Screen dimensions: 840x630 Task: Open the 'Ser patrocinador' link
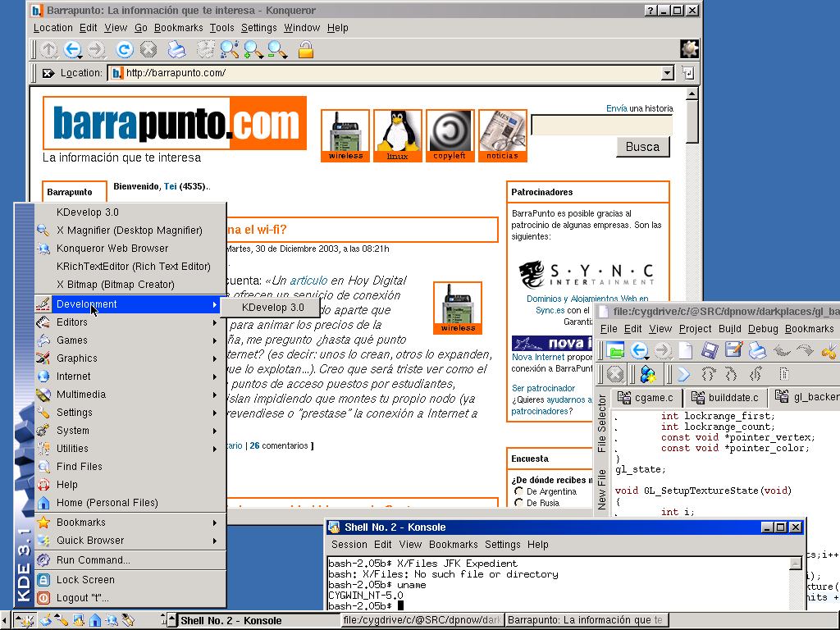(x=543, y=388)
